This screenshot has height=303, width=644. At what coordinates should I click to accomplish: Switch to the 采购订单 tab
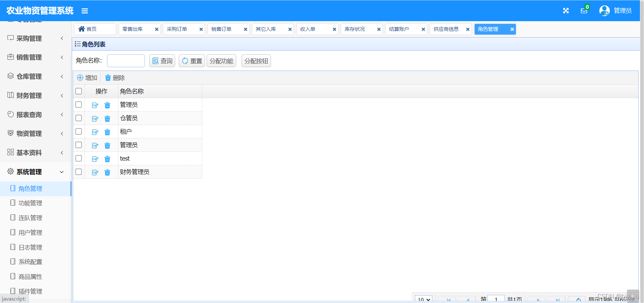pos(177,29)
